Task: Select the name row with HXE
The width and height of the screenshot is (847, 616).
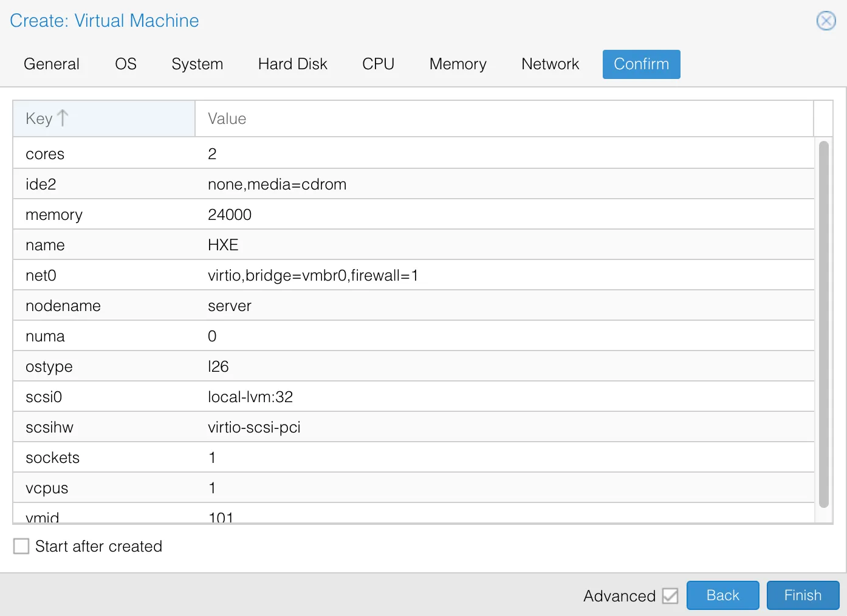Action: tap(413, 245)
